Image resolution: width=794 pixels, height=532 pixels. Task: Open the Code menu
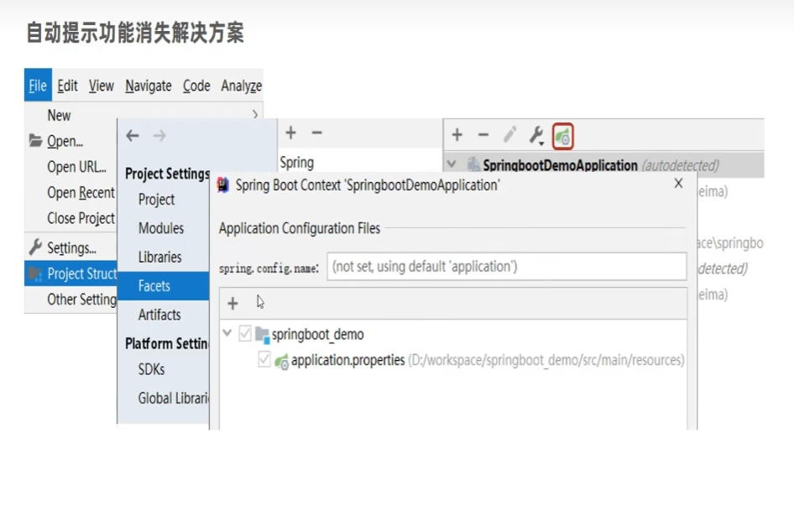(196, 86)
